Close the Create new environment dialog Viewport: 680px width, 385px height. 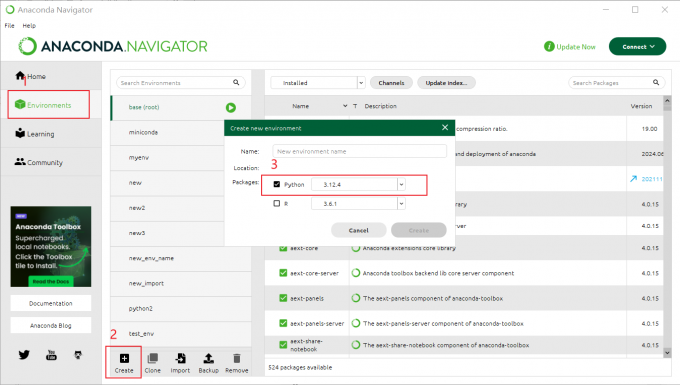coord(445,127)
